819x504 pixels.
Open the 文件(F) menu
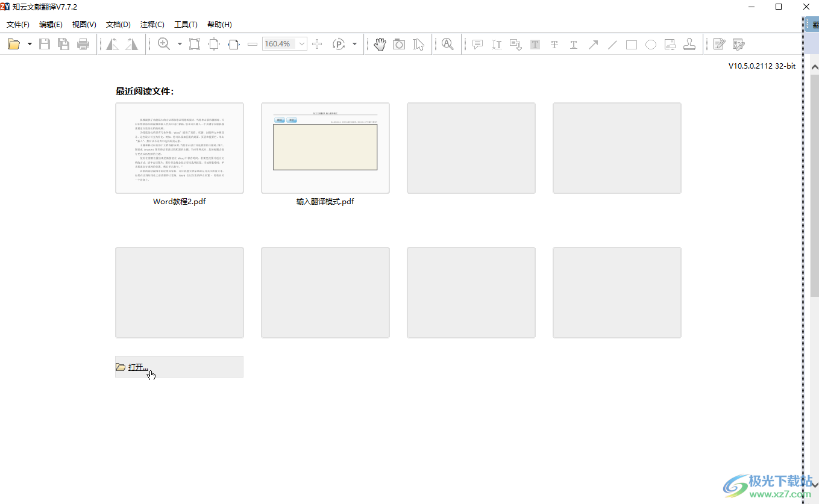coord(18,25)
